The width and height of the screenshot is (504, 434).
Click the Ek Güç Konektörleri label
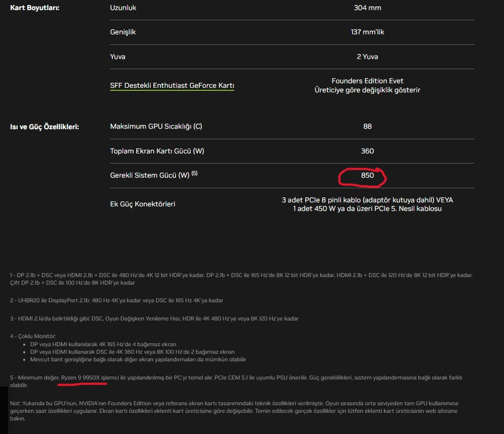(x=143, y=204)
